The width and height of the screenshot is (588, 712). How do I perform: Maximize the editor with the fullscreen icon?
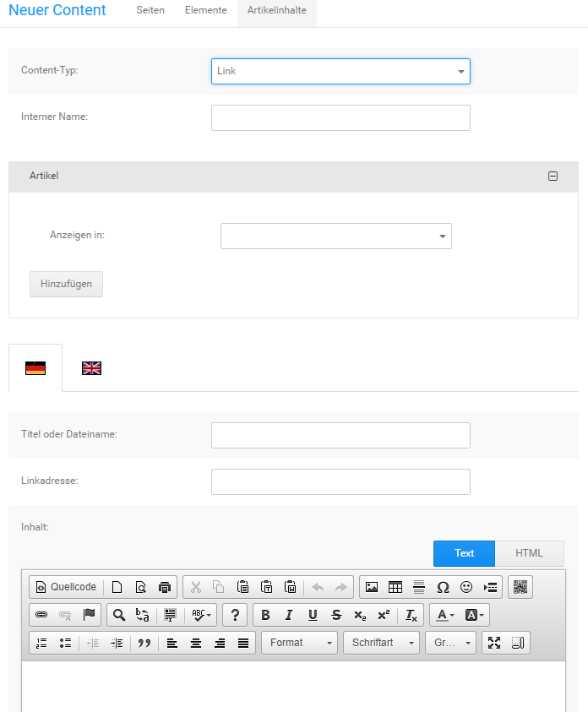496,643
